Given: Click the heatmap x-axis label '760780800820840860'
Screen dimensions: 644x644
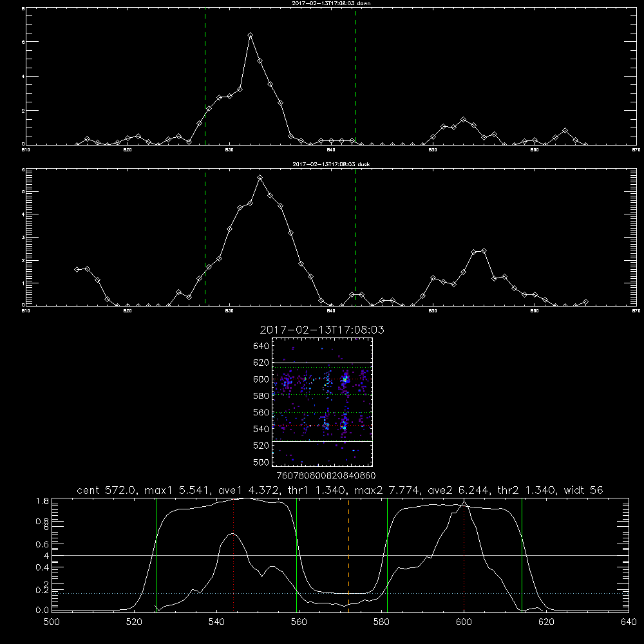Looking at the screenshot, I should (x=326, y=476).
